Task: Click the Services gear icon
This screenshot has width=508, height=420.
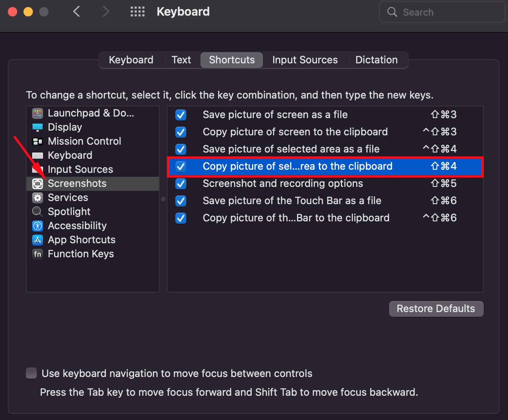Action: 37,197
